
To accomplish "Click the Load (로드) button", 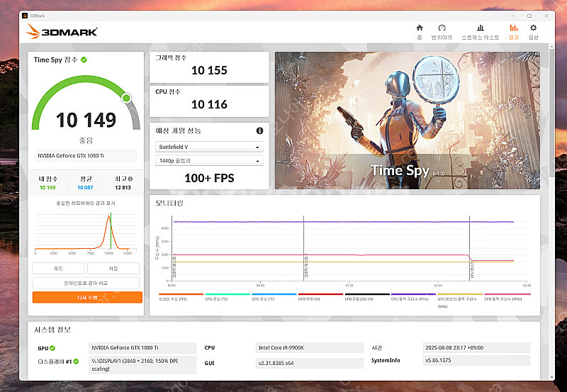I will (58, 269).
